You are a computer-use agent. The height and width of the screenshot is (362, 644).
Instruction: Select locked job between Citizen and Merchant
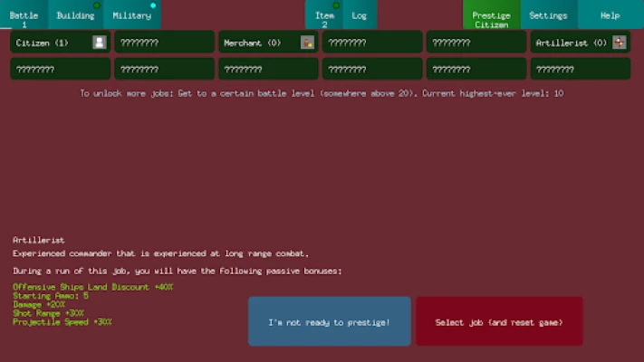pyautogui.click(x=164, y=43)
